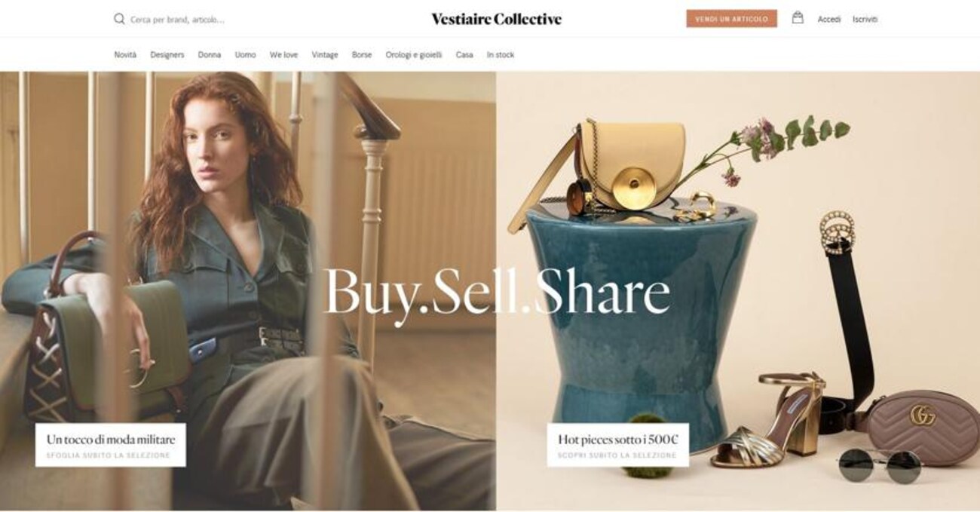Click the Vestiaire Collective logo
Screen dimensions: 980x512
point(496,20)
